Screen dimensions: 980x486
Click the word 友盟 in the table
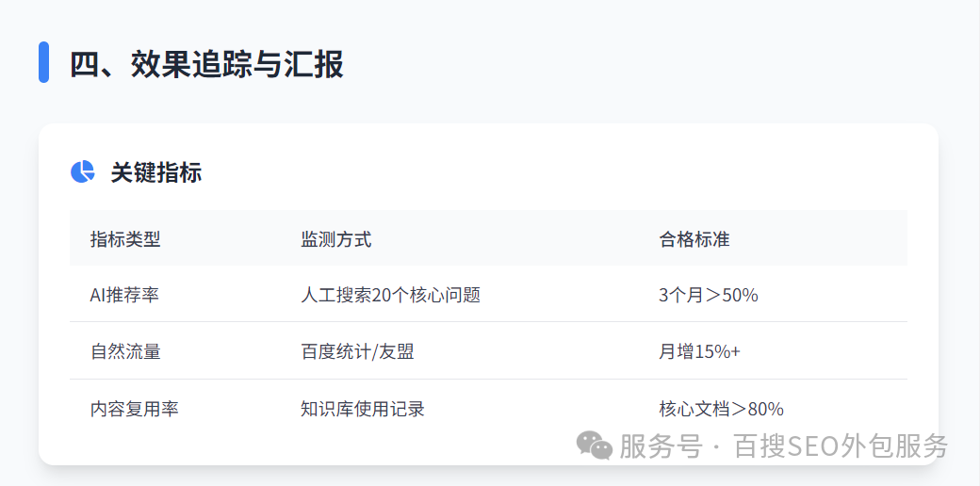396,351
